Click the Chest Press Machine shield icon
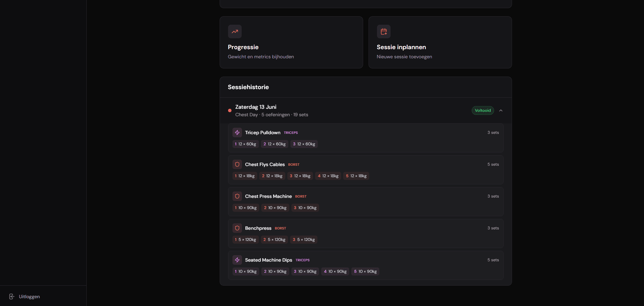This screenshot has width=644, height=306. pos(237,196)
